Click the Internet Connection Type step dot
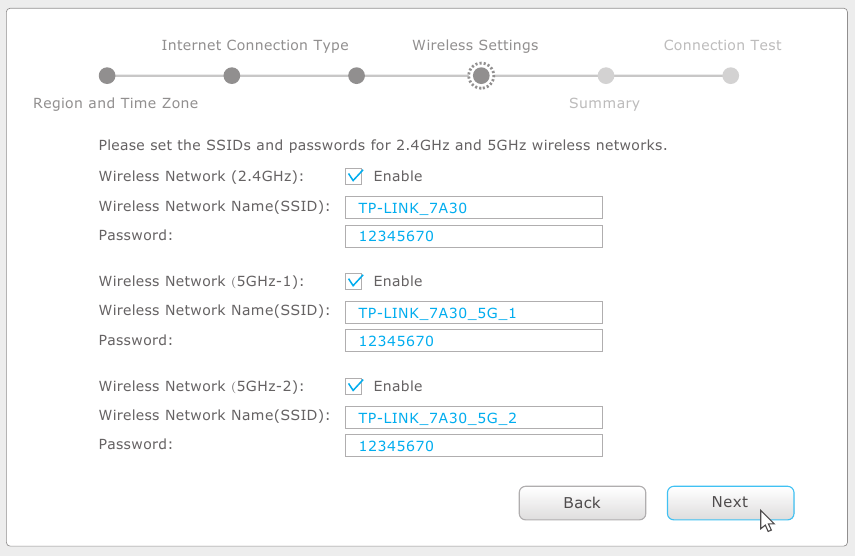The height and width of the screenshot is (556, 855). click(232, 75)
